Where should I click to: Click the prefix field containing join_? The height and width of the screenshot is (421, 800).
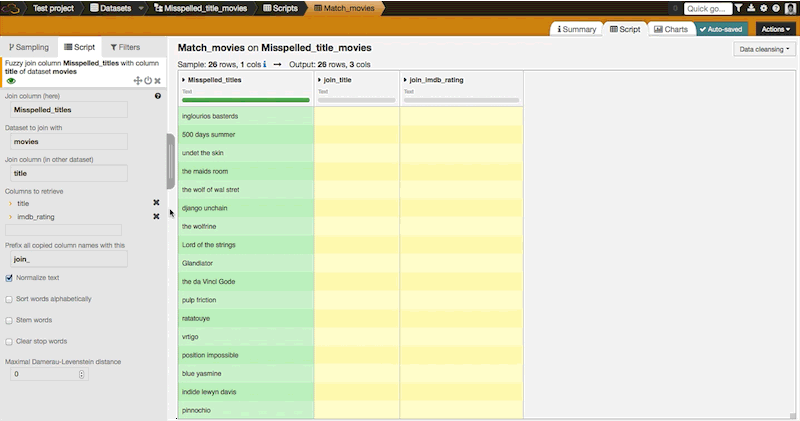coord(69,259)
